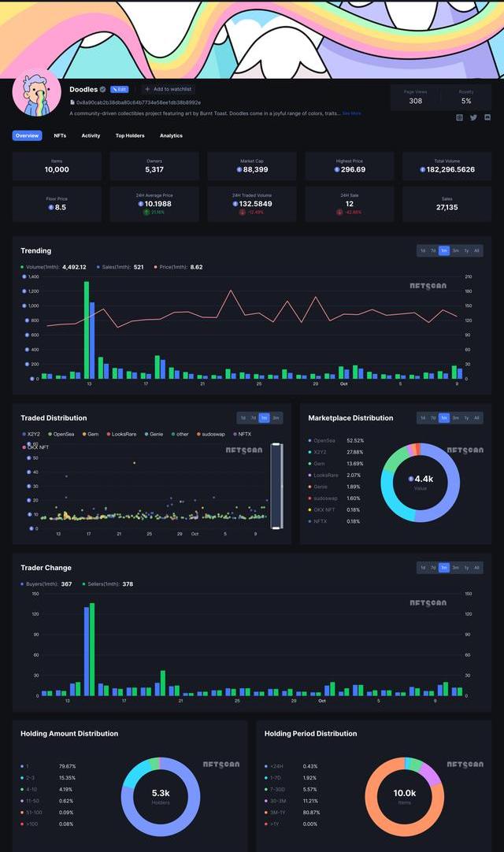This screenshot has width=504, height=852.
Task: Click Add to watchlist button
Action: (x=169, y=89)
